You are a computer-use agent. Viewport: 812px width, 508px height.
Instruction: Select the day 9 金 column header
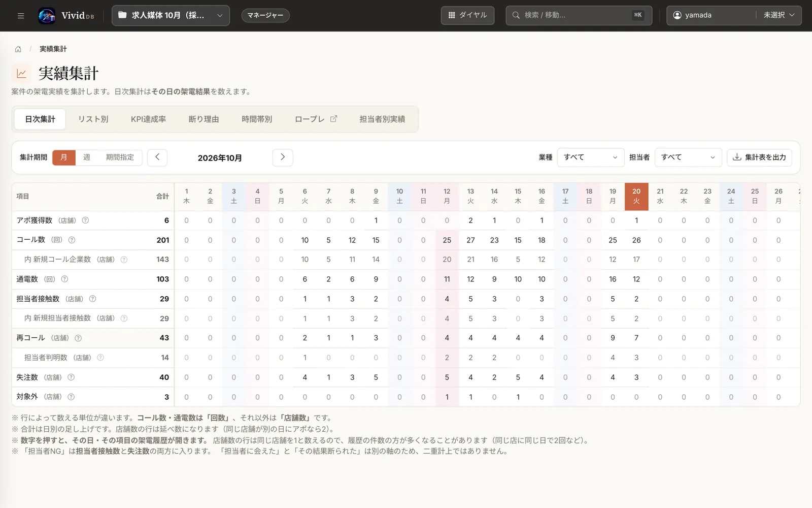tap(376, 196)
